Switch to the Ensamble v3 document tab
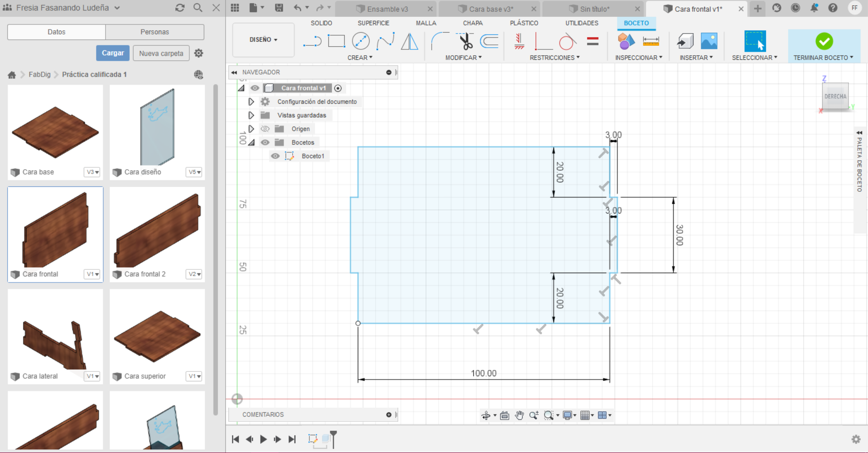868x453 pixels. (x=387, y=9)
